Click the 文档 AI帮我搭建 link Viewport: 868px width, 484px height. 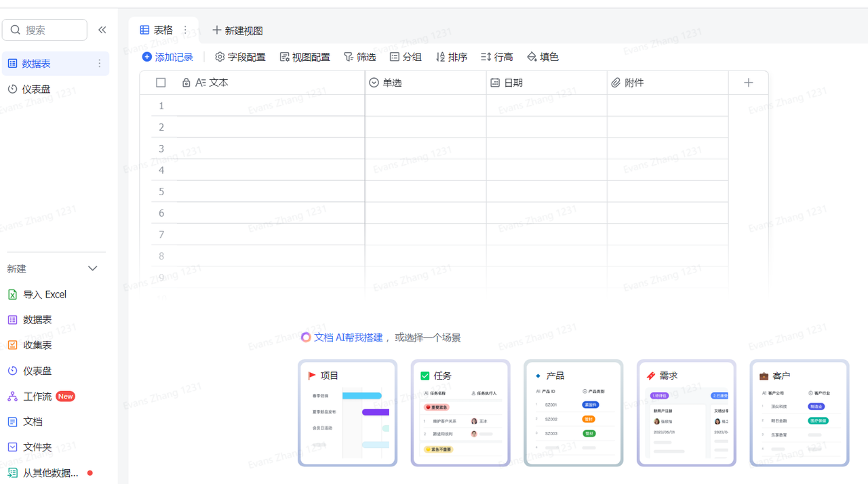pyautogui.click(x=347, y=337)
